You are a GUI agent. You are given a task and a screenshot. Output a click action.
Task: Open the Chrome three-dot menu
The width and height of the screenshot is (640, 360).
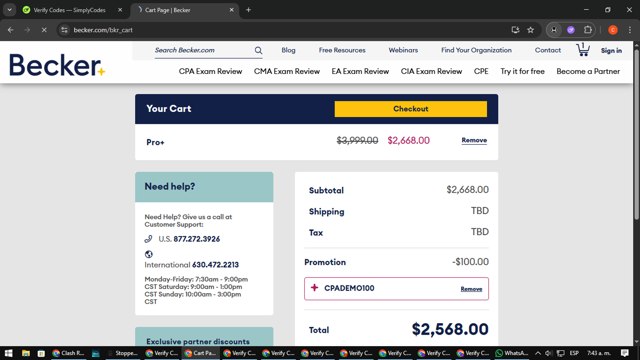pos(630,30)
